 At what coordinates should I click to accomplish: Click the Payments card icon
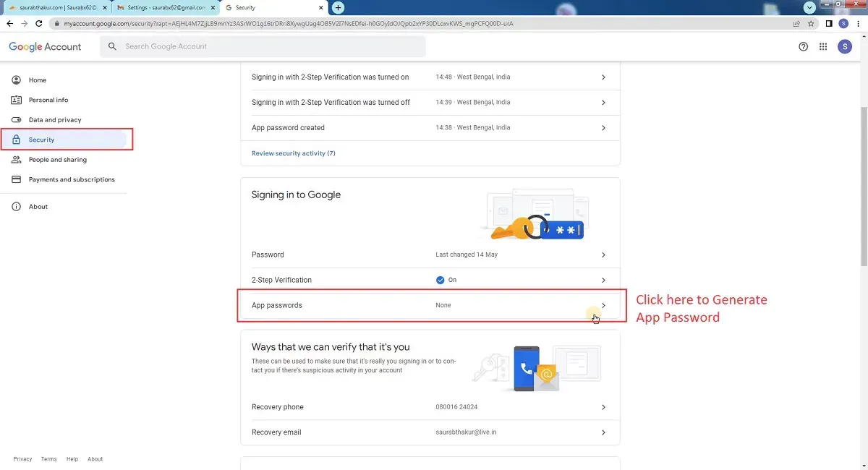16,179
